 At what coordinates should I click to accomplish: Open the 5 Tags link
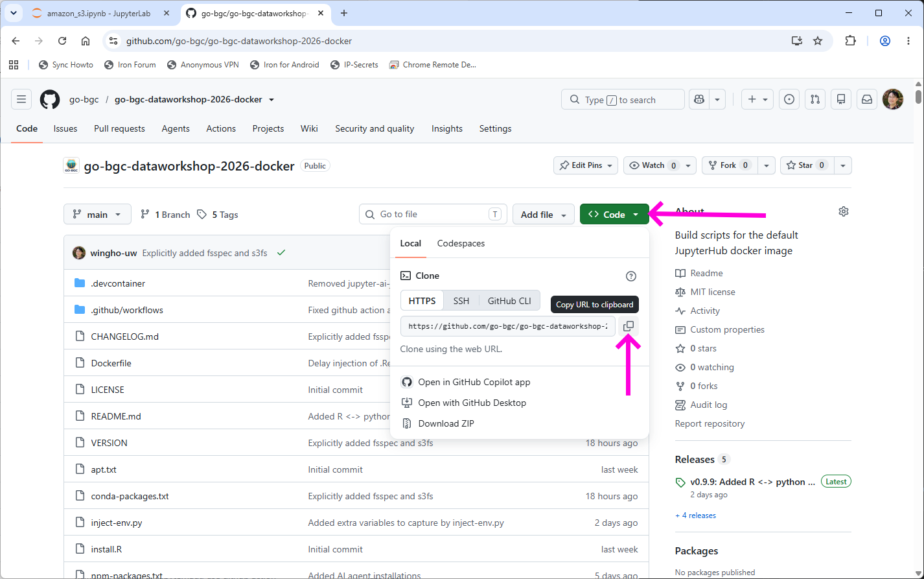218,215
